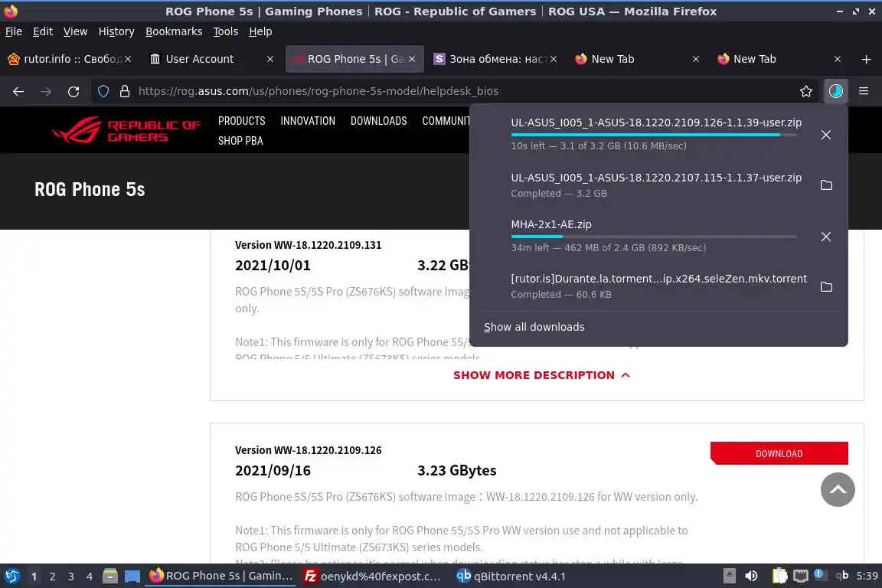Open the qBittorrent tray icon
This screenshot has height=588, width=882.
point(841,575)
